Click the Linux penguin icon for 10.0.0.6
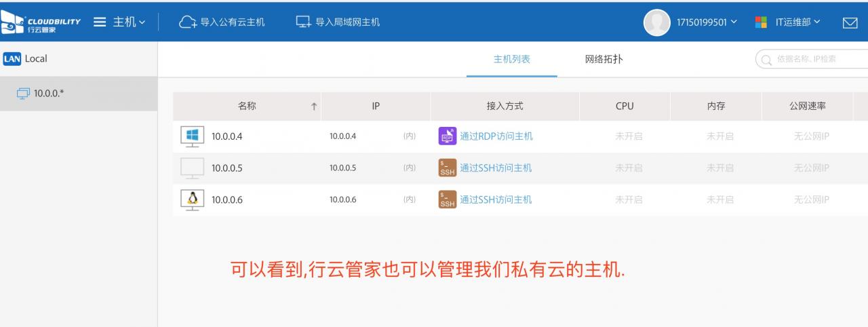Image resolution: width=868 pixels, height=327 pixels. [192, 199]
